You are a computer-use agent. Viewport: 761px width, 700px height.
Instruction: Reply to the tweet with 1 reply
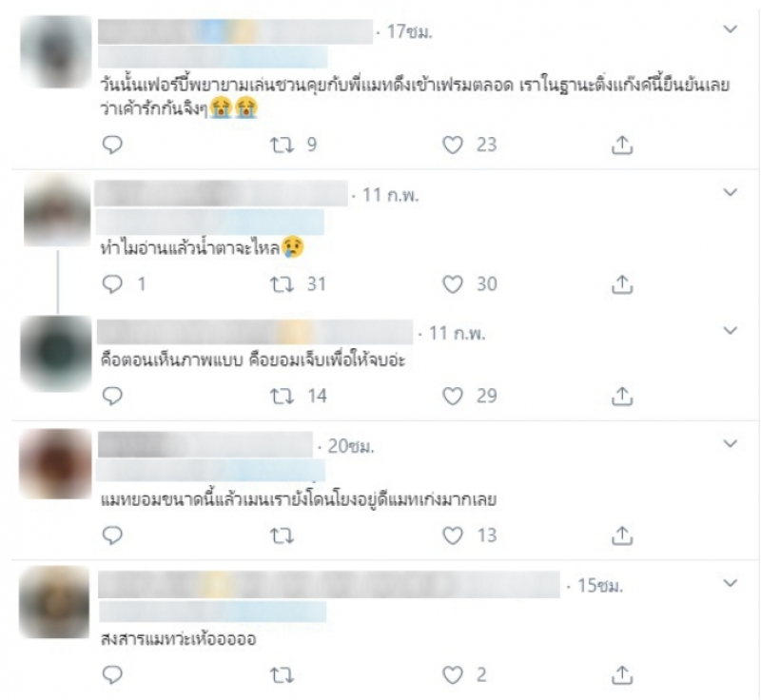pyautogui.click(x=112, y=284)
